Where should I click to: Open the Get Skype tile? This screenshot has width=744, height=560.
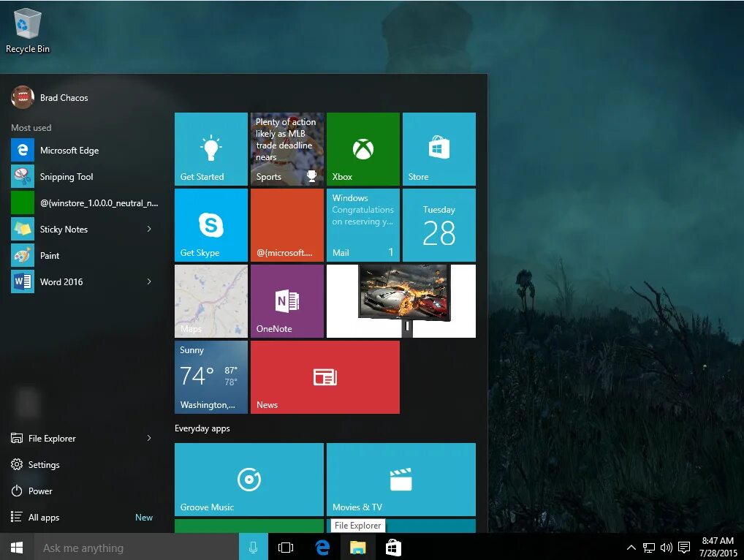coord(211,225)
